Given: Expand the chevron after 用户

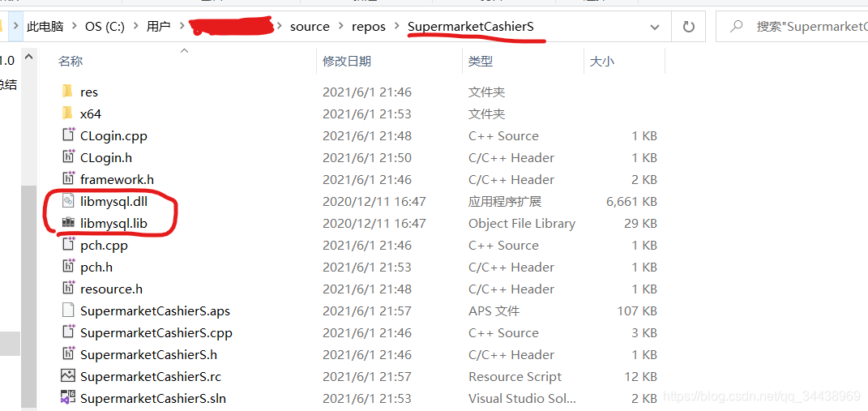Looking at the screenshot, I should coord(181,27).
